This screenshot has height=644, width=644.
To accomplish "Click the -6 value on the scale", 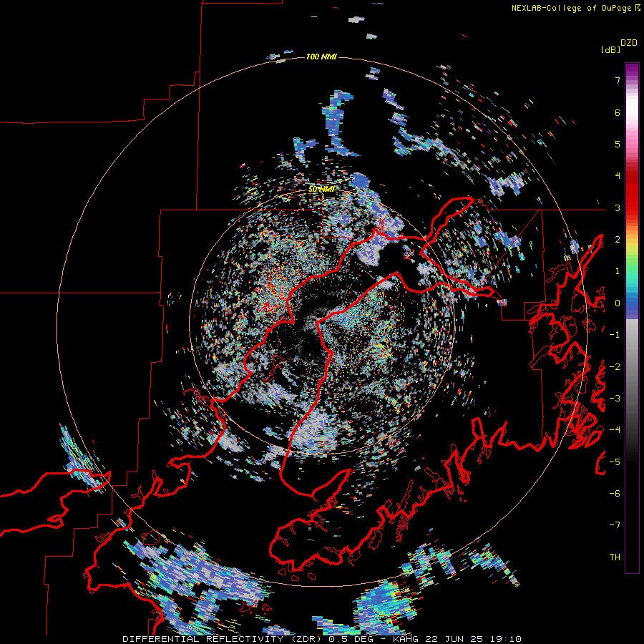I will click(615, 494).
